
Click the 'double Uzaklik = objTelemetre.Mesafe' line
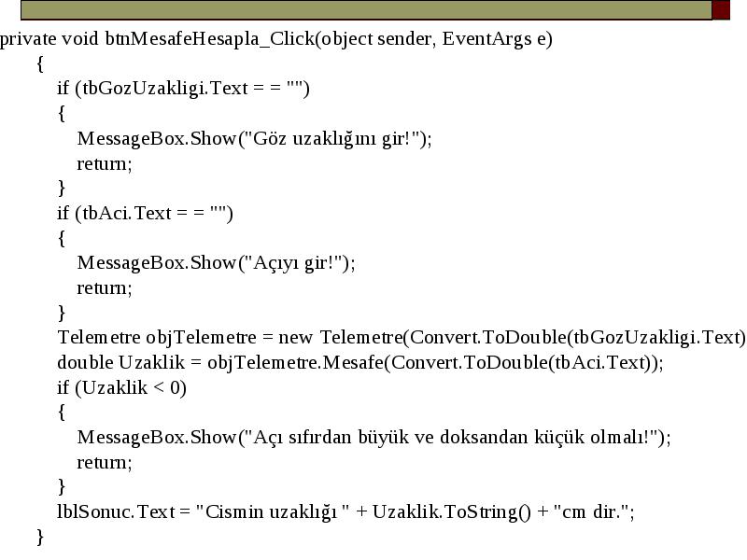(360, 363)
